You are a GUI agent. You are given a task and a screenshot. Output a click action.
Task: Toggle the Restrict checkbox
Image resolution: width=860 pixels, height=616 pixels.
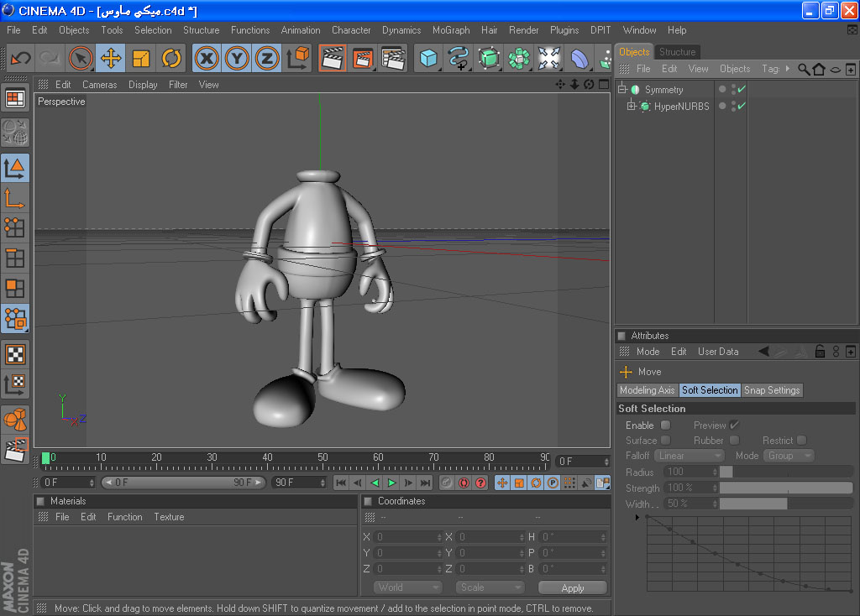(802, 440)
